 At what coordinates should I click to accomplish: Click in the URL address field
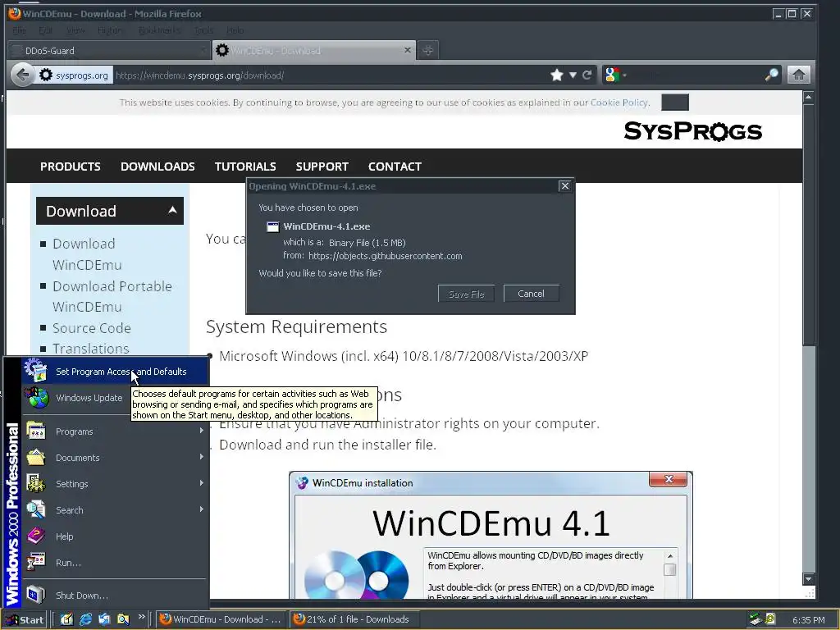pos(330,75)
